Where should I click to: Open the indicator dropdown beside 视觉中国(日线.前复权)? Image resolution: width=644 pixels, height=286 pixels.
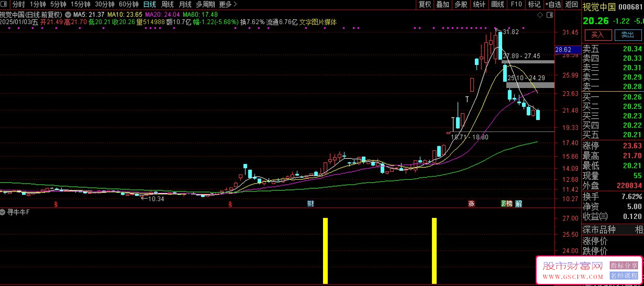pyautogui.click(x=68, y=14)
